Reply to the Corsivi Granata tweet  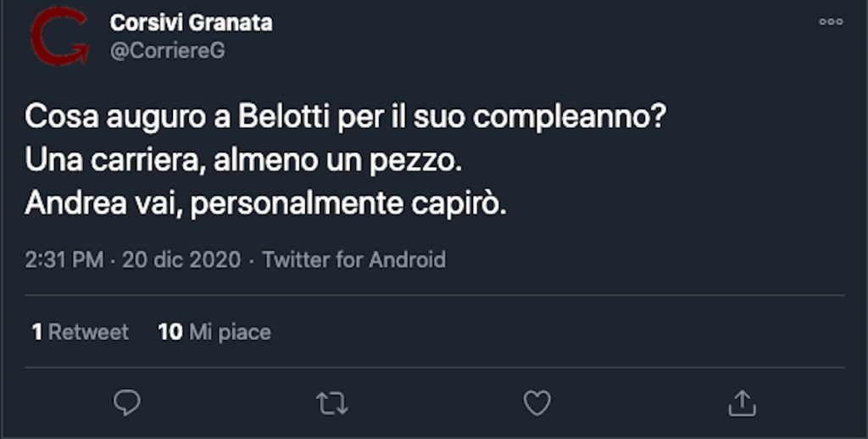coord(127,403)
